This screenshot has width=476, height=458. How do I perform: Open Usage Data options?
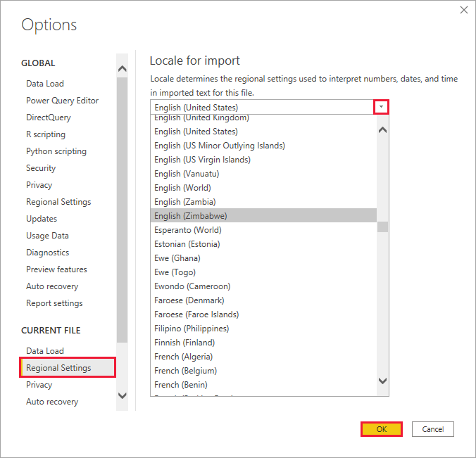(47, 236)
